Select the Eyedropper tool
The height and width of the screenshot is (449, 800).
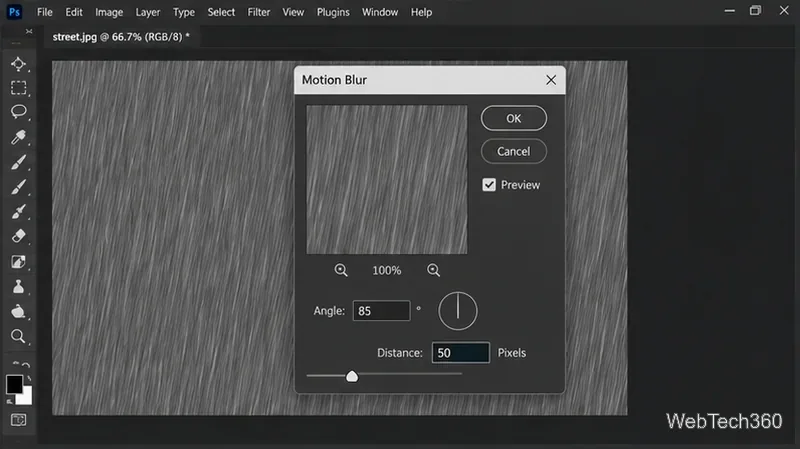(18, 137)
